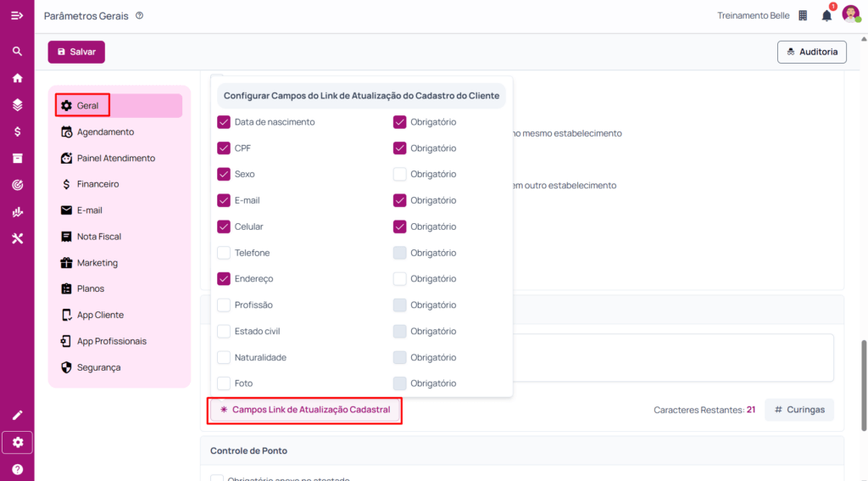
Task: Open the bar chart reports sidebar icon
Action: 17,212
